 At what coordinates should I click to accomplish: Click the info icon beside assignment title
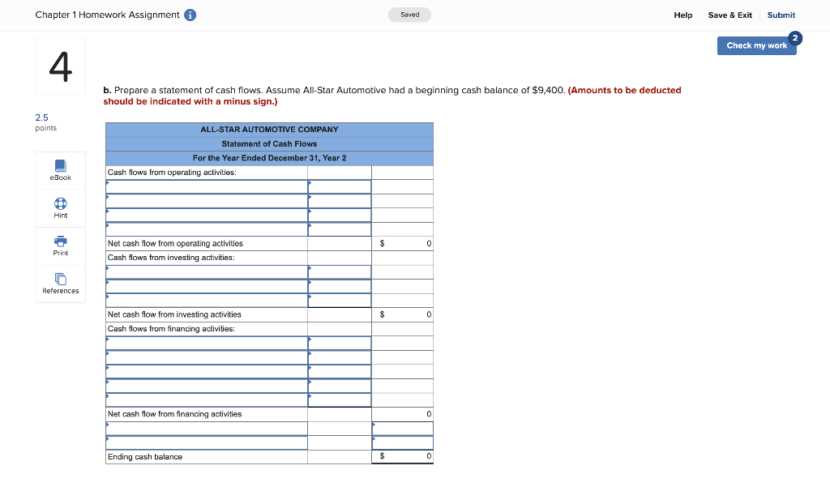click(x=190, y=15)
